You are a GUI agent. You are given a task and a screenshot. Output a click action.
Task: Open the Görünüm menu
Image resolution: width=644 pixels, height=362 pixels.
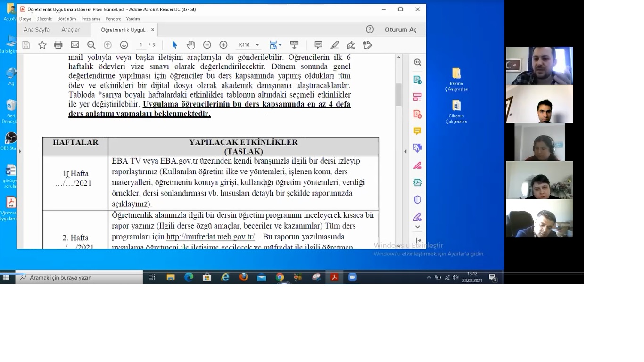pos(66,19)
